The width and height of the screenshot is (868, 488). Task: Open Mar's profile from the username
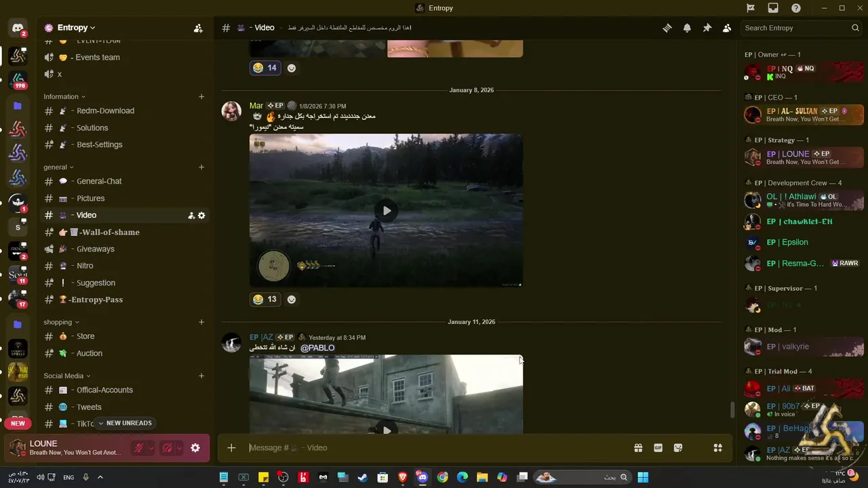click(256, 106)
